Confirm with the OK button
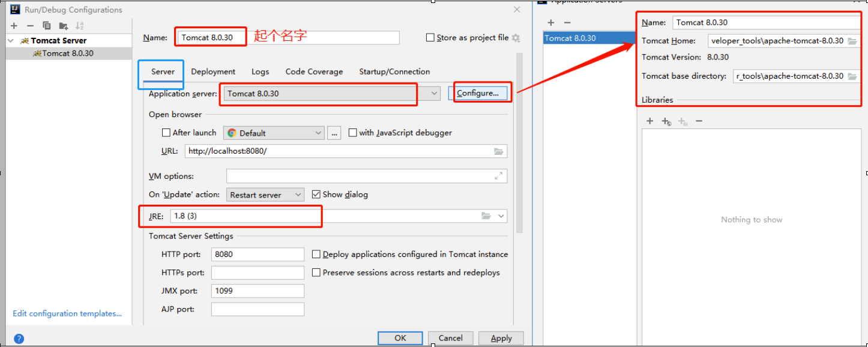 point(400,338)
